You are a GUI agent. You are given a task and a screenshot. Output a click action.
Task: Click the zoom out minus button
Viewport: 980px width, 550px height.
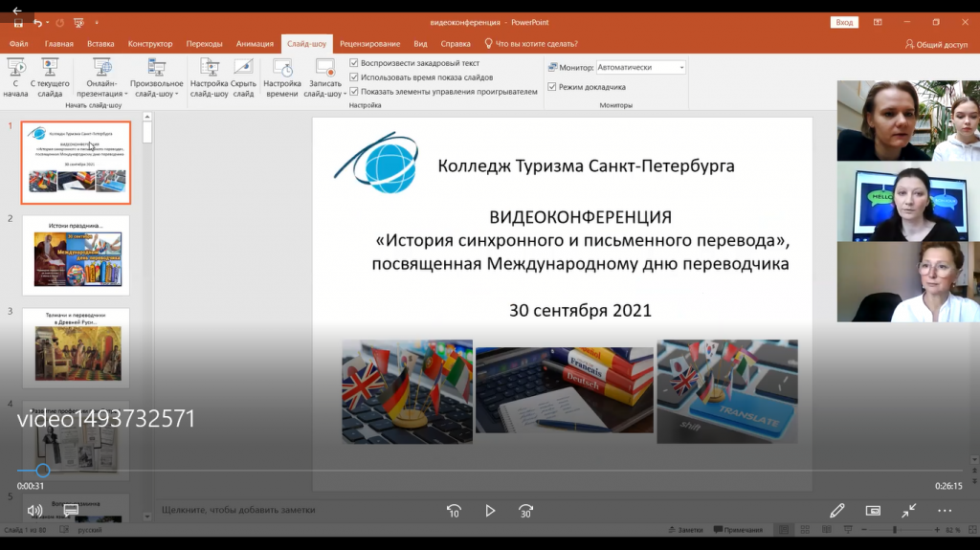click(x=864, y=529)
